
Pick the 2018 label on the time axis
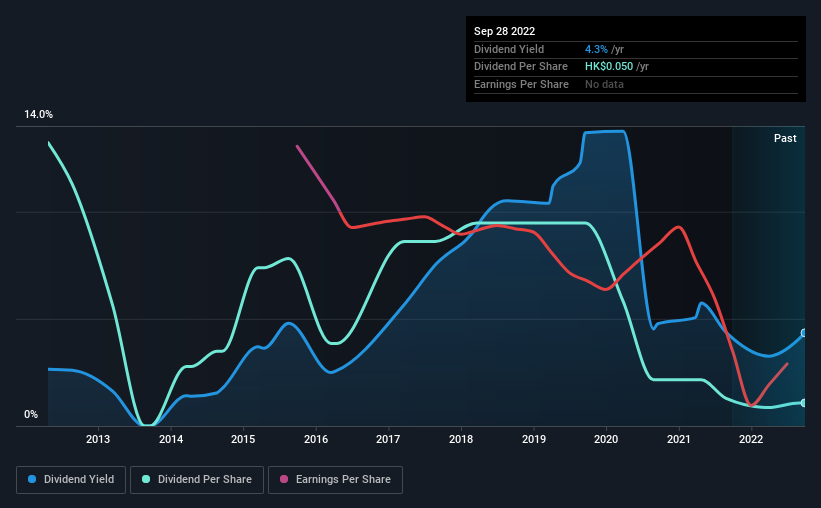point(461,439)
